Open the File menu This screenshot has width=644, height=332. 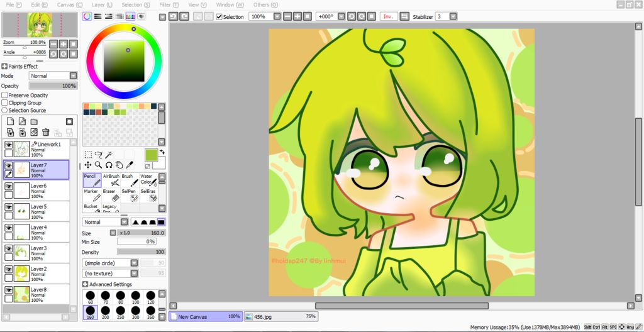click(x=14, y=5)
